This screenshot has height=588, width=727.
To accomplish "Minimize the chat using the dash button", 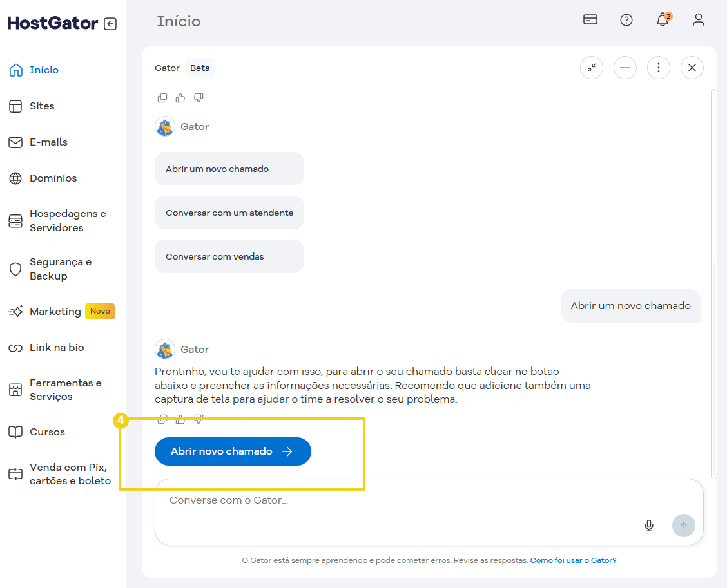I will pyautogui.click(x=625, y=67).
